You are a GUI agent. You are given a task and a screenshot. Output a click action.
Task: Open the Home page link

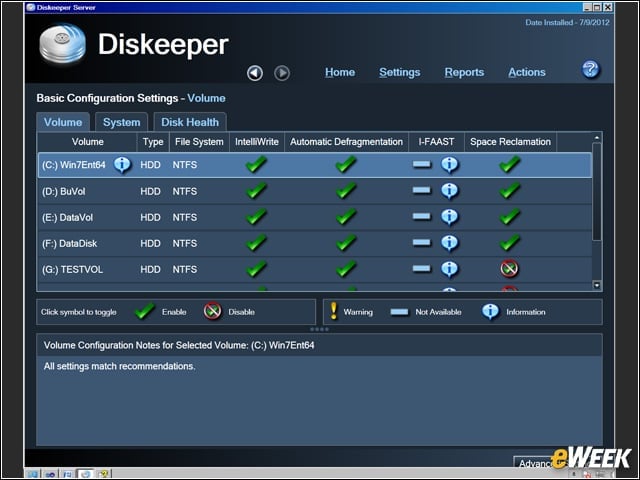point(340,72)
